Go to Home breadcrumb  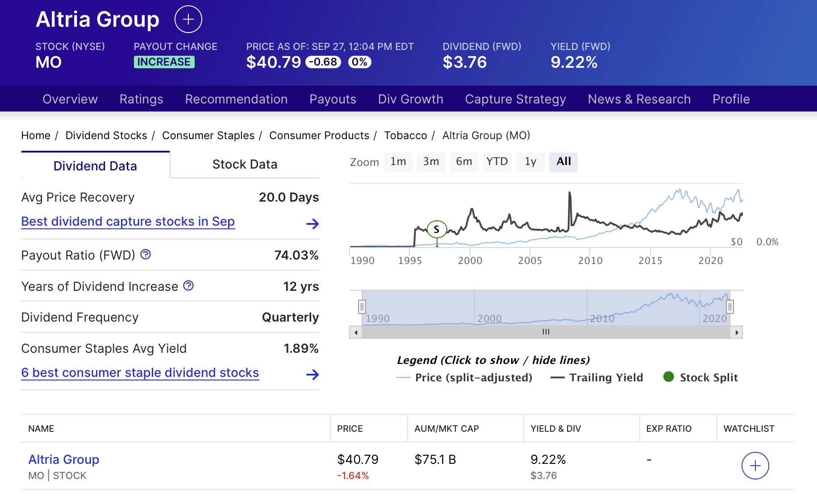36,136
